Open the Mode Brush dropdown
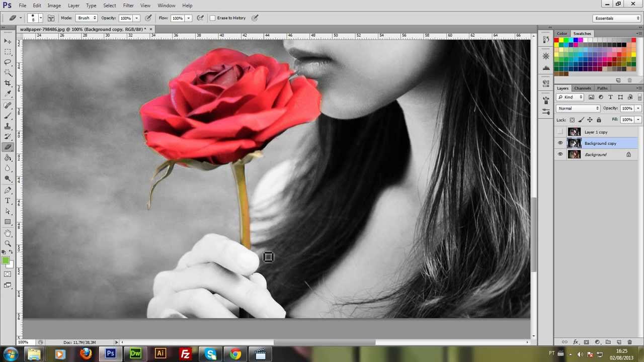Viewport: 644px width, 362px height. click(87, 18)
